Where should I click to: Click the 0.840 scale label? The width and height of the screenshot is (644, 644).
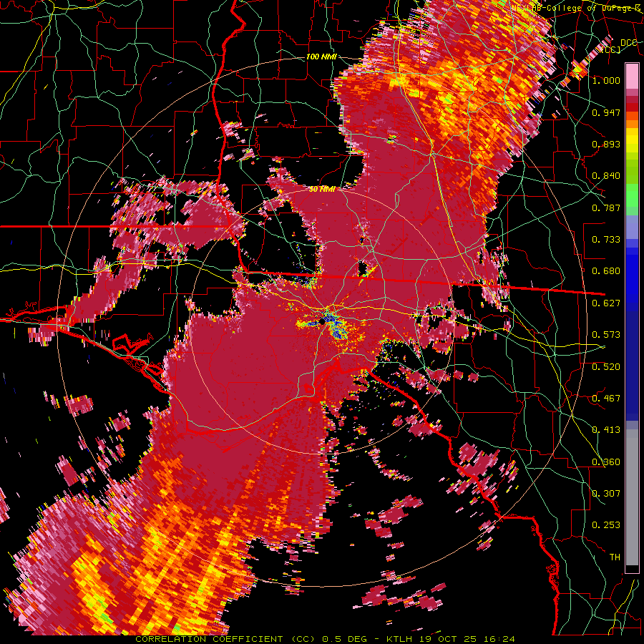606,176
